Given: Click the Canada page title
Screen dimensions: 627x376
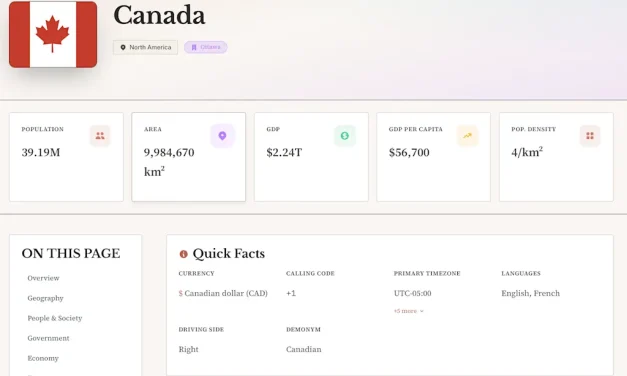Looking at the screenshot, I should coord(159,15).
